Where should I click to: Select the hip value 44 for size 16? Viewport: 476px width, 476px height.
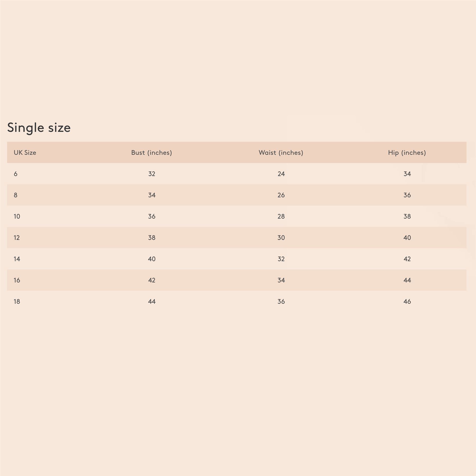pos(407,280)
